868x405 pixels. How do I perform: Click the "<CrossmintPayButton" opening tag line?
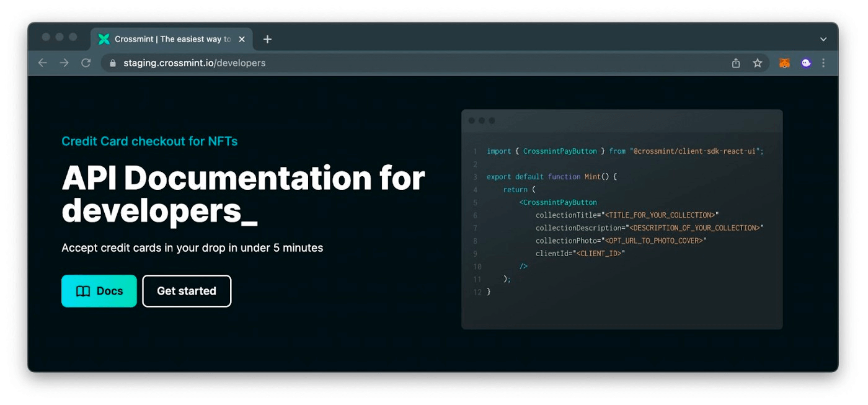coord(558,202)
